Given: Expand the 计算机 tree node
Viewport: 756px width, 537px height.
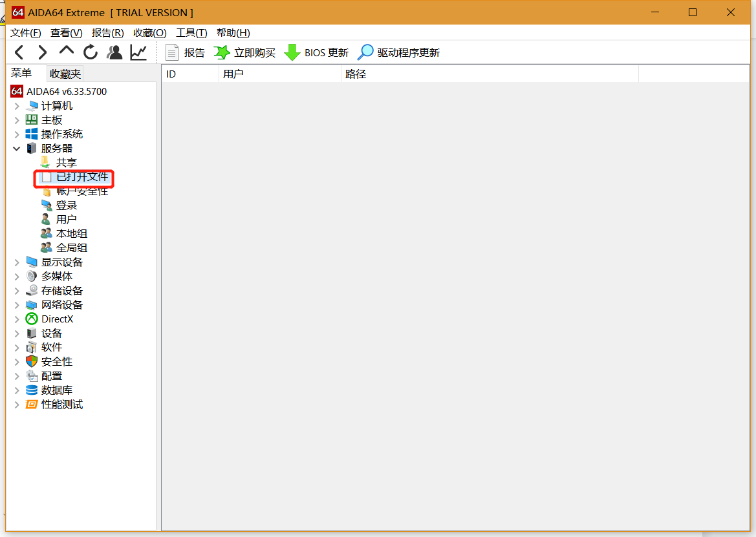Looking at the screenshot, I should (17, 106).
